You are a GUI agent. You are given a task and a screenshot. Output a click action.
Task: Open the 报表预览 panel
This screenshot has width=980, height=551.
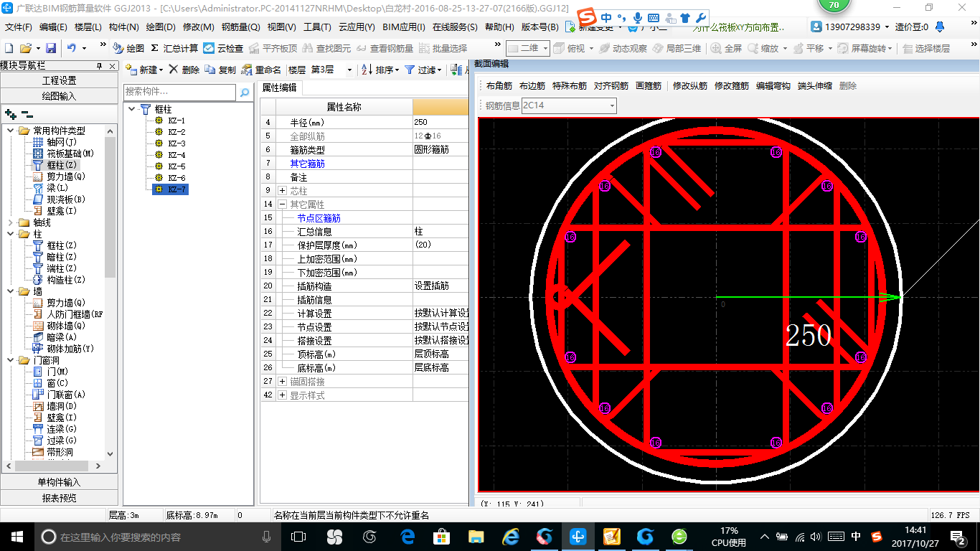pyautogui.click(x=59, y=497)
